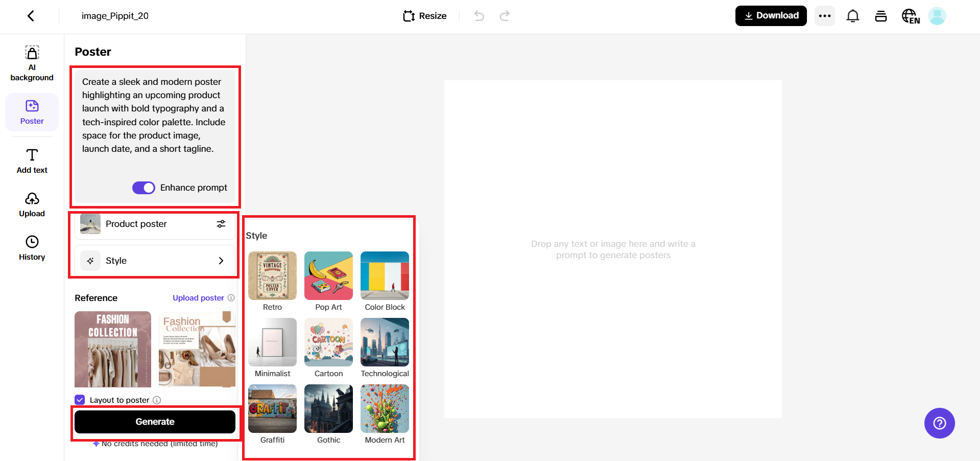980x461 pixels.
Task: Select the Fashion Collection reference thumbnail
Action: (112, 349)
